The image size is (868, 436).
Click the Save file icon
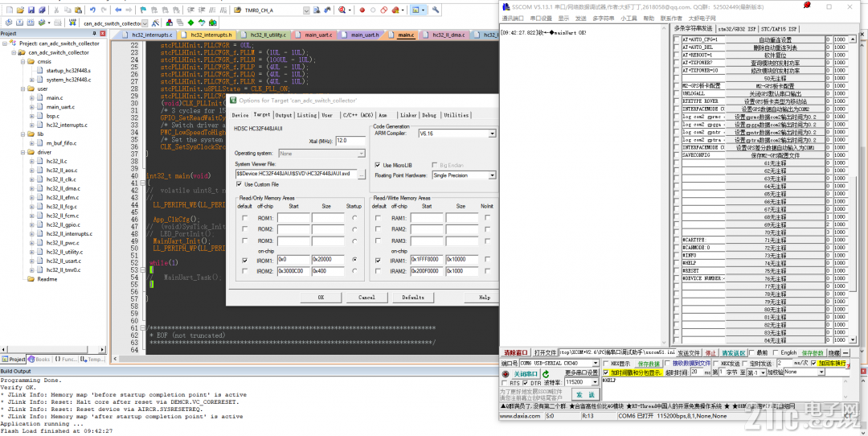click(x=31, y=10)
